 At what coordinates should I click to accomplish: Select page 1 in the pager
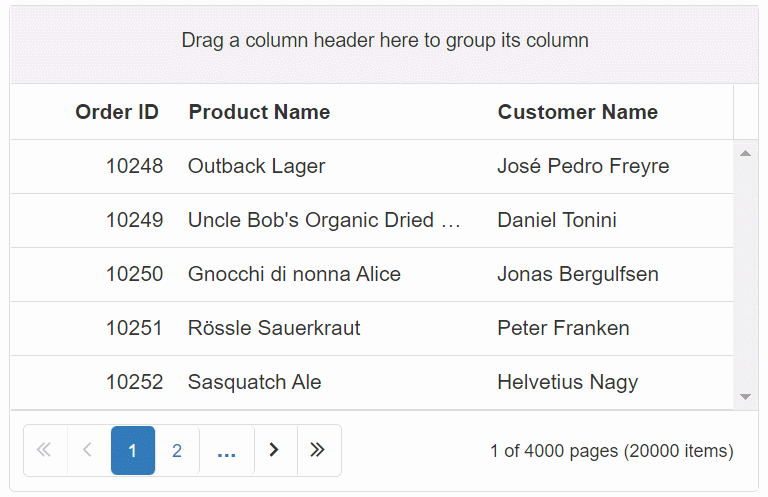[x=133, y=450]
